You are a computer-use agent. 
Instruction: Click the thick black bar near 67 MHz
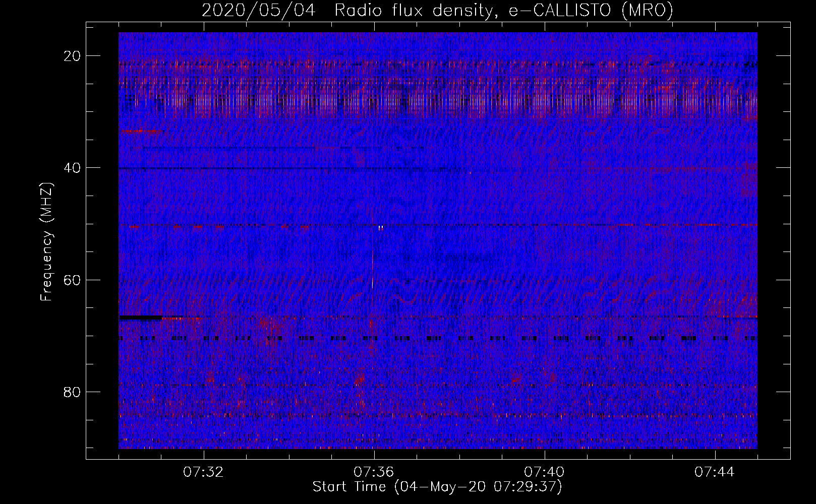141,318
